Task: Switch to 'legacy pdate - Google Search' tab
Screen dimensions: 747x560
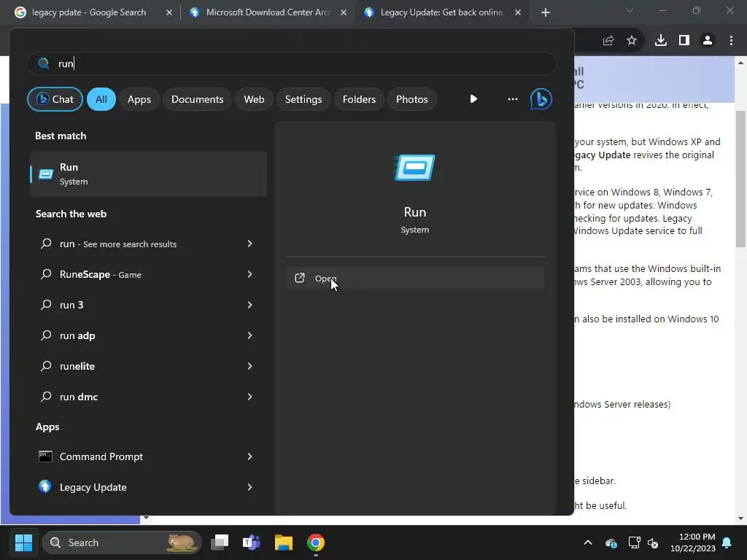Action: 88,12
